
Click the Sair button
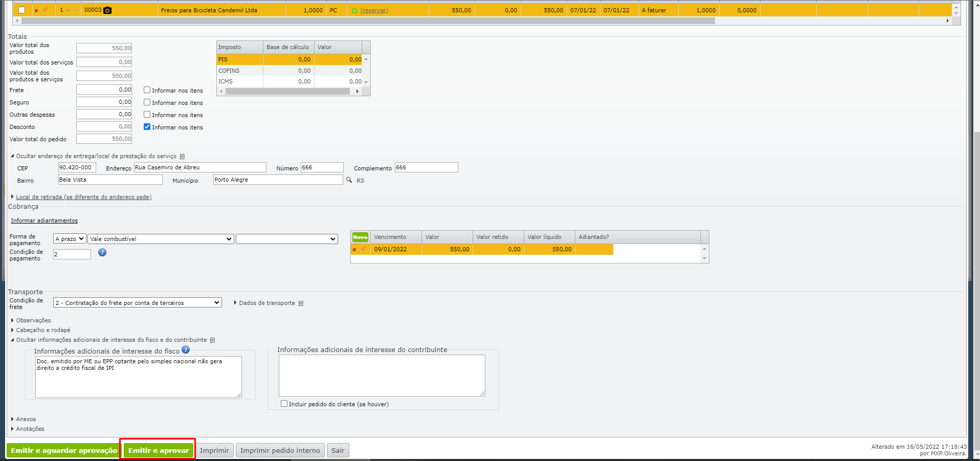(x=338, y=450)
